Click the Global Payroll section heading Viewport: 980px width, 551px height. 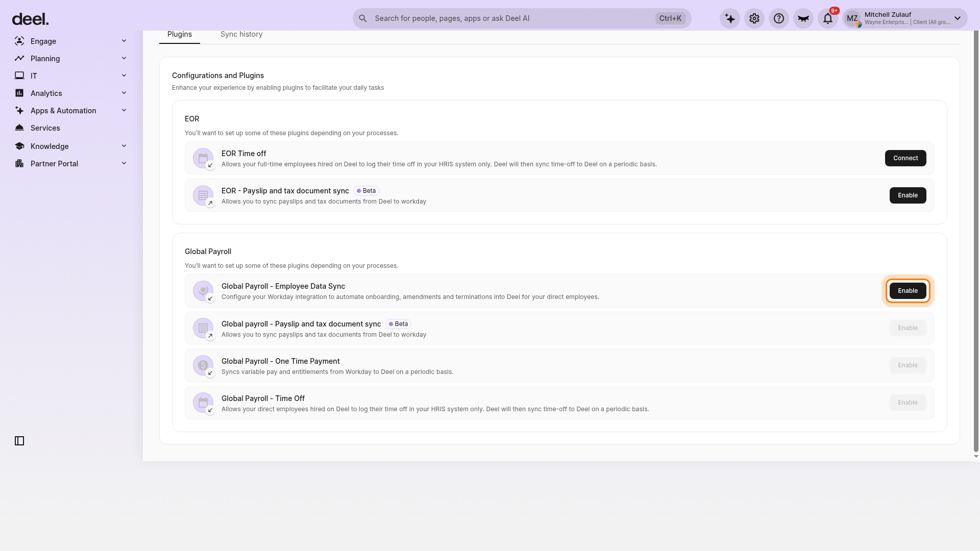tap(208, 252)
